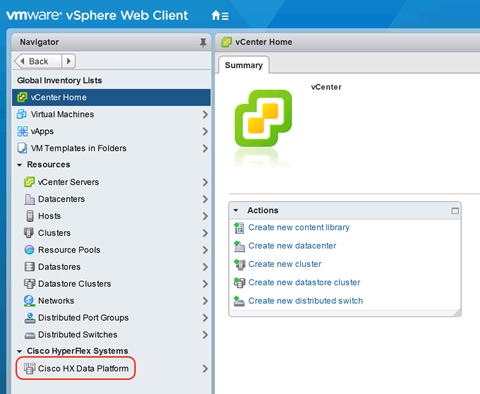Screen dimensions: 480x394
Task: Go back with the Back button
Action: click(x=38, y=61)
